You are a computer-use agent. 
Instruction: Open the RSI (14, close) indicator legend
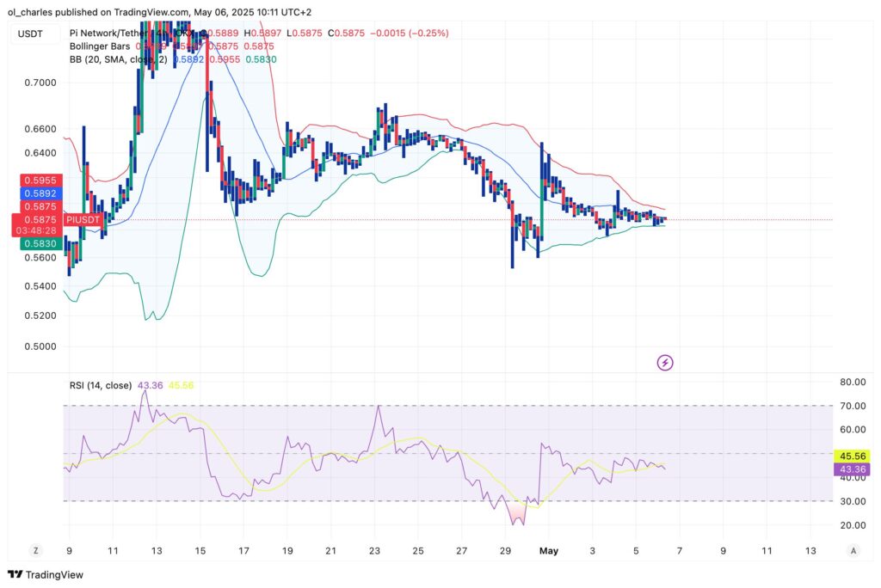click(x=101, y=385)
